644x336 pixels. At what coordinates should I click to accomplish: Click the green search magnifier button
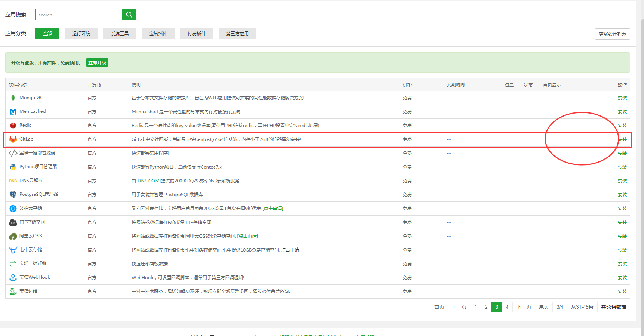(x=129, y=15)
